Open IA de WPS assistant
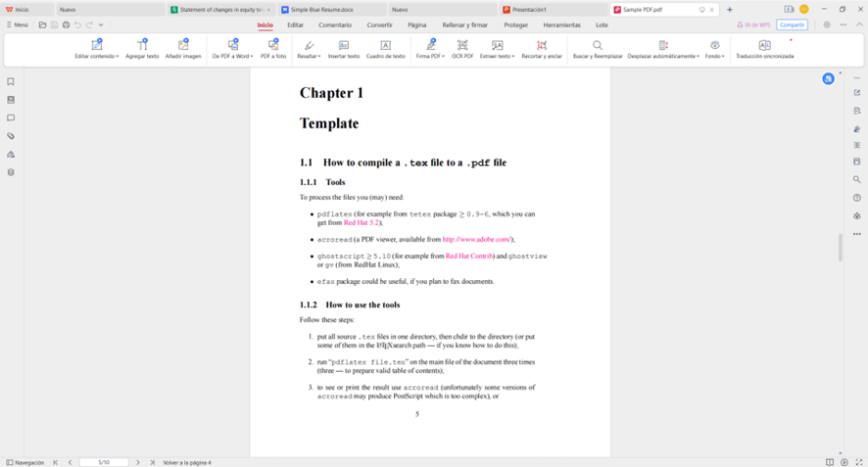This screenshot has height=467, width=868. 753,24
